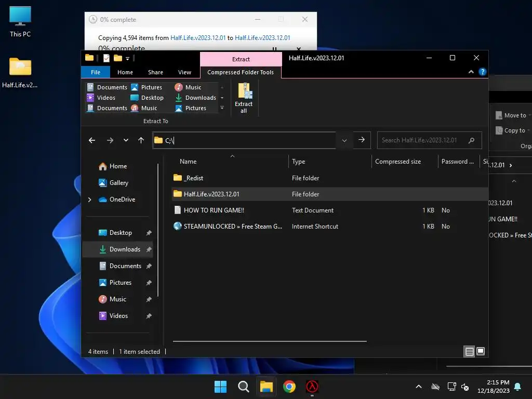Switch to the Home ribbon tab
The height and width of the screenshot is (399, 532).
pos(125,72)
